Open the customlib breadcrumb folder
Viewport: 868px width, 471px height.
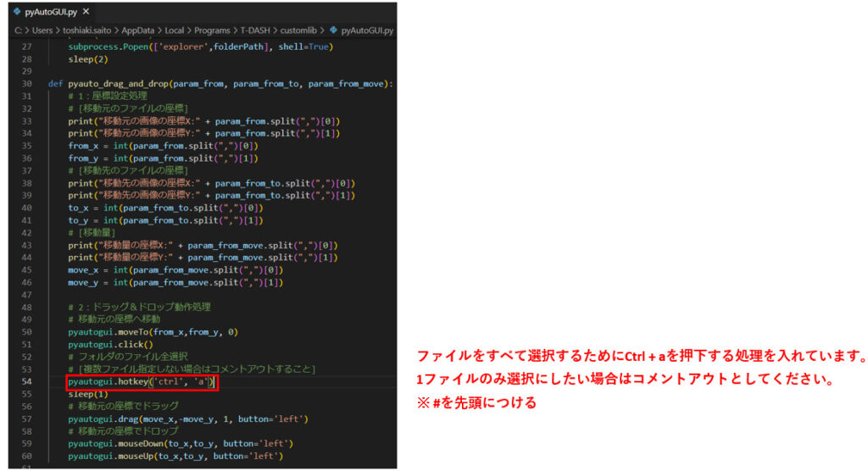(x=303, y=31)
